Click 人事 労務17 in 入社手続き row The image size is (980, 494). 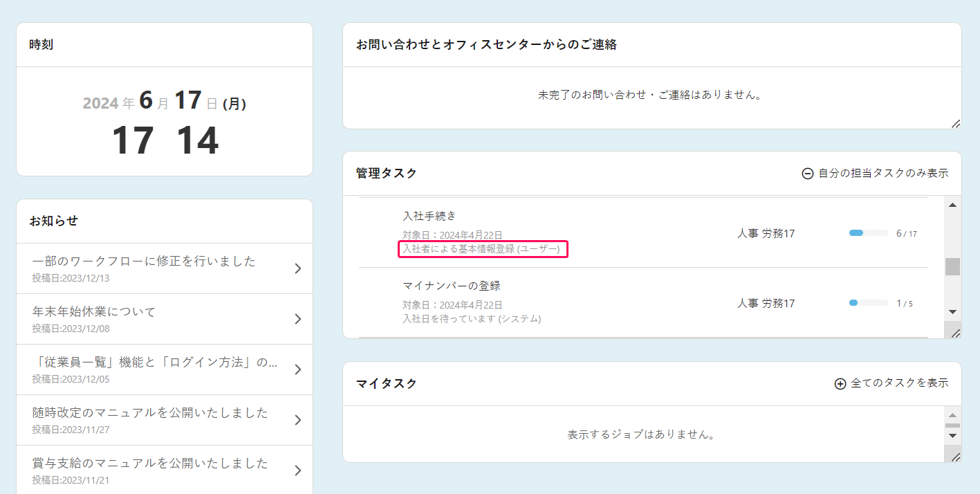tap(766, 234)
